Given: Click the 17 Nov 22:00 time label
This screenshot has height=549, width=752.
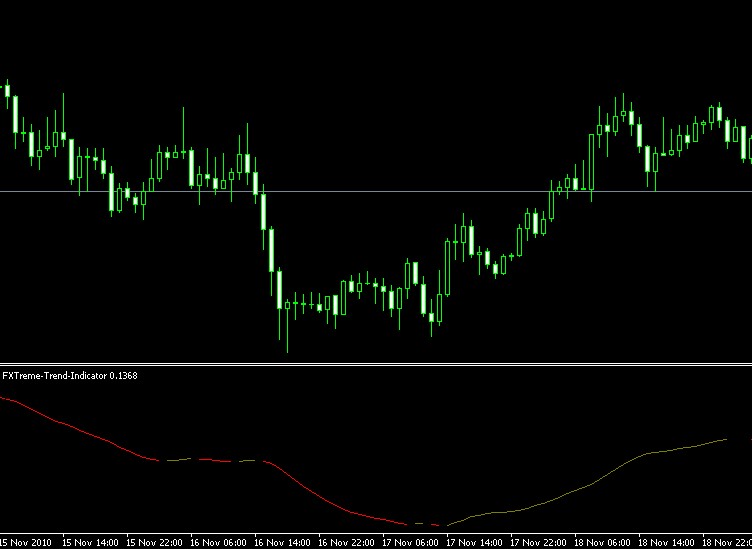Looking at the screenshot, I should [x=539, y=543].
